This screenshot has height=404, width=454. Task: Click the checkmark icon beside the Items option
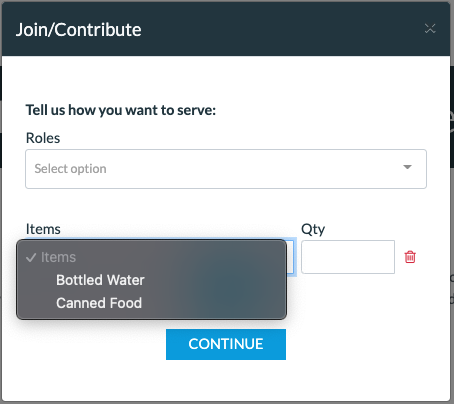[31, 257]
